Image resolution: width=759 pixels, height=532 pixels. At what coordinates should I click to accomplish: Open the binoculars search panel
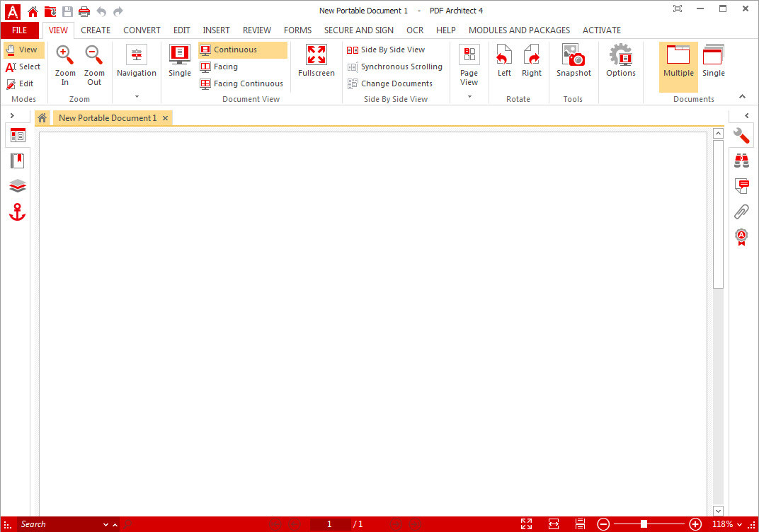coord(741,161)
